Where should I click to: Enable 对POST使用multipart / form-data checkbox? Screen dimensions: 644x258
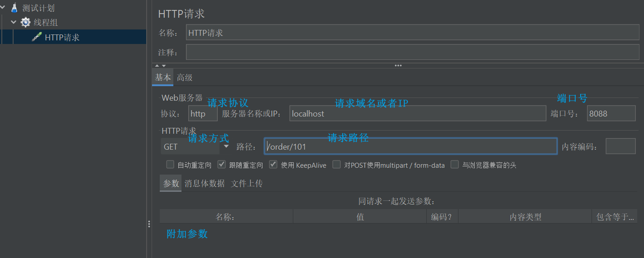[337, 164]
